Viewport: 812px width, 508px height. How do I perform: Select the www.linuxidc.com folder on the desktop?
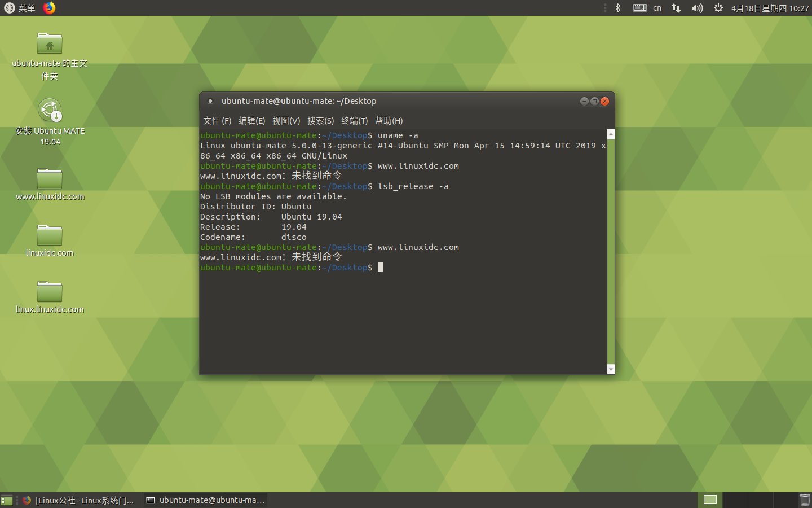[x=50, y=184]
